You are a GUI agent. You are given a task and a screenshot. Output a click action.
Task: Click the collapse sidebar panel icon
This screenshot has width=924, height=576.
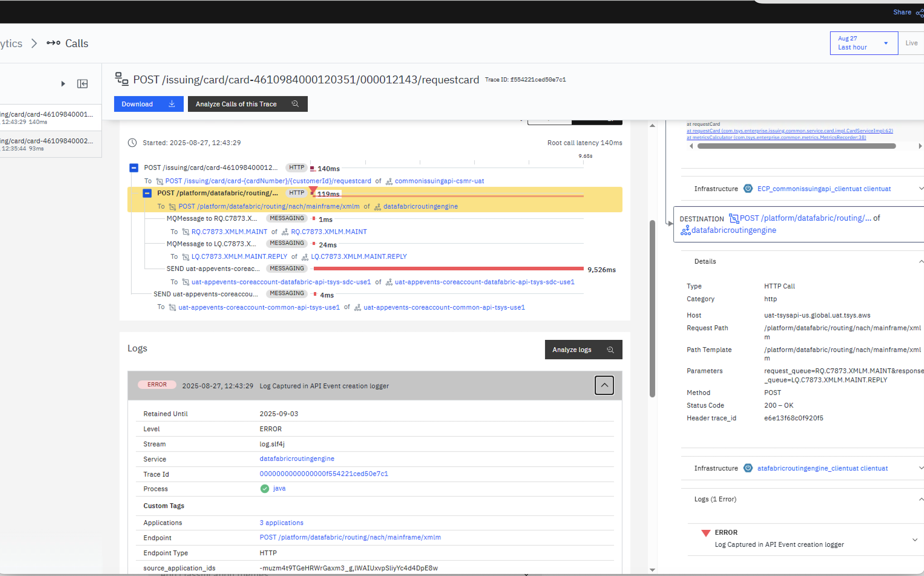[82, 84]
